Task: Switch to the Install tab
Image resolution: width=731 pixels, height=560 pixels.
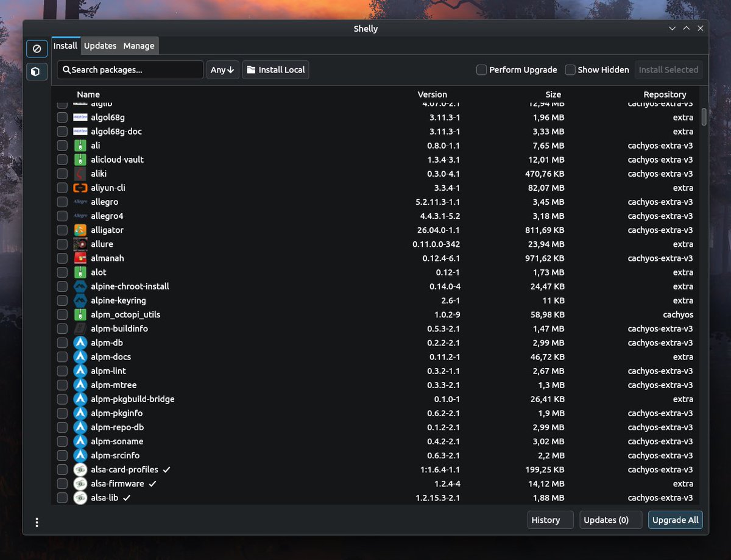Action: (65, 46)
